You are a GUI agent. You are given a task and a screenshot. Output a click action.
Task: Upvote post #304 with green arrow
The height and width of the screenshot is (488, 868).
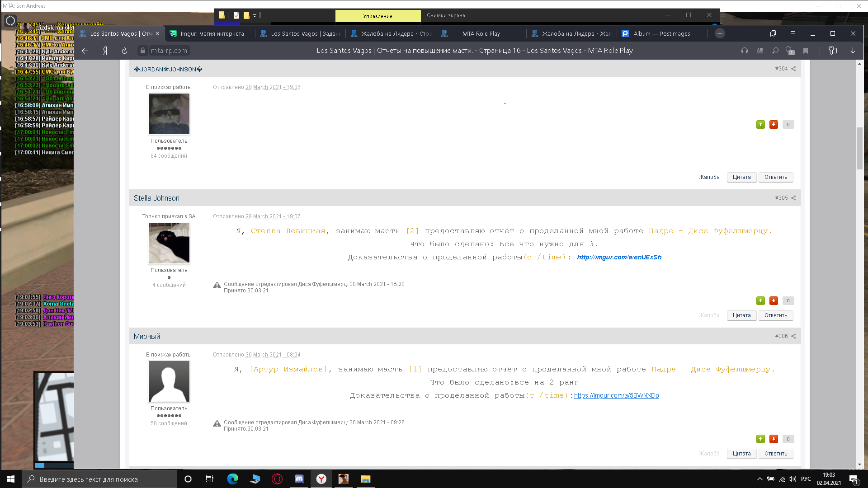760,125
